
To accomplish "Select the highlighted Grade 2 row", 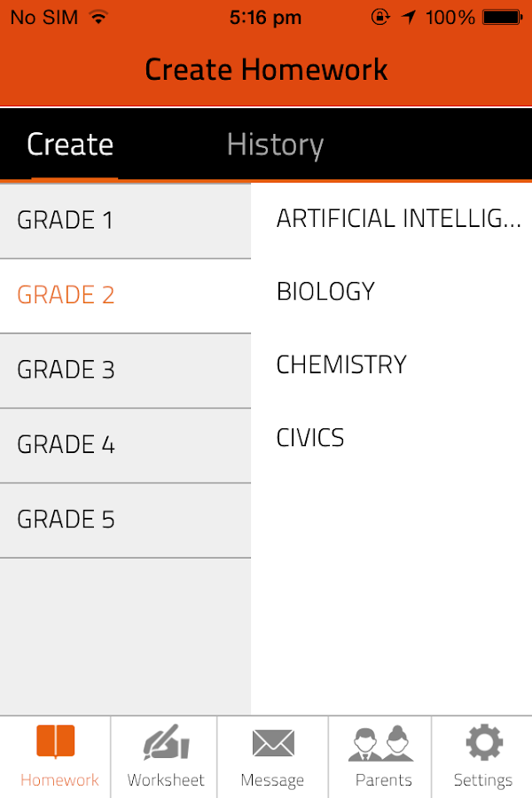I will 125,295.
